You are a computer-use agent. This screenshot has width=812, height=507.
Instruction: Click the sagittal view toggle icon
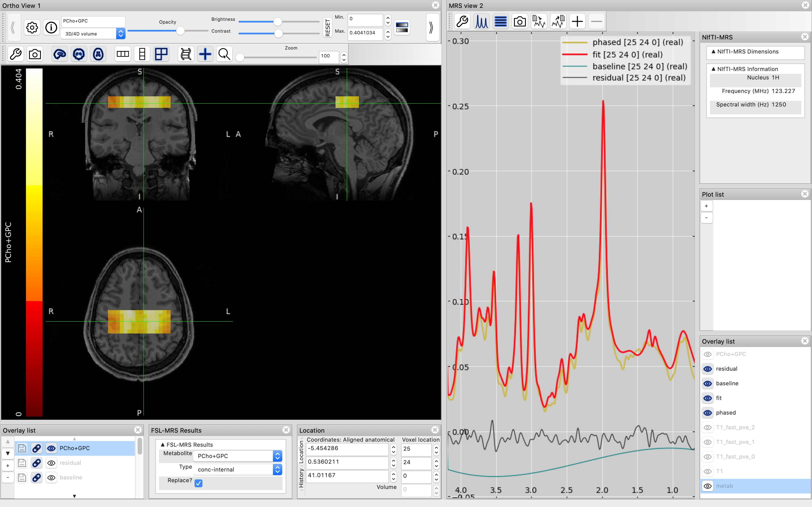[x=59, y=54]
